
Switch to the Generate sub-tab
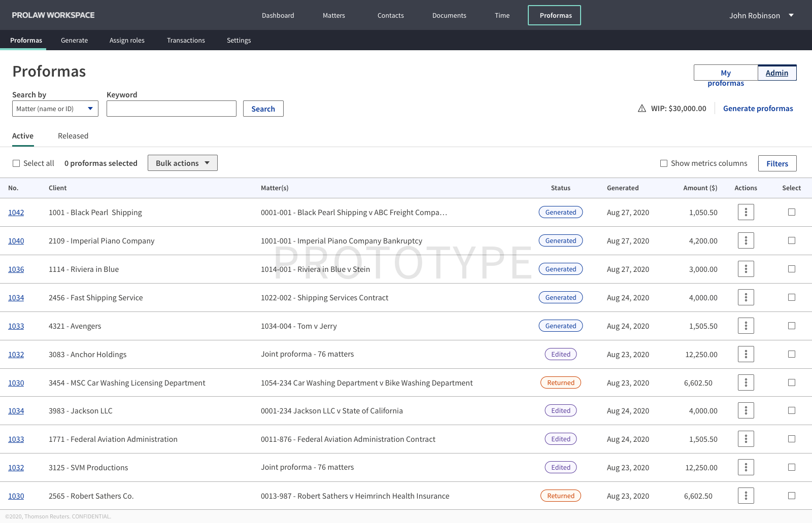pos(75,40)
